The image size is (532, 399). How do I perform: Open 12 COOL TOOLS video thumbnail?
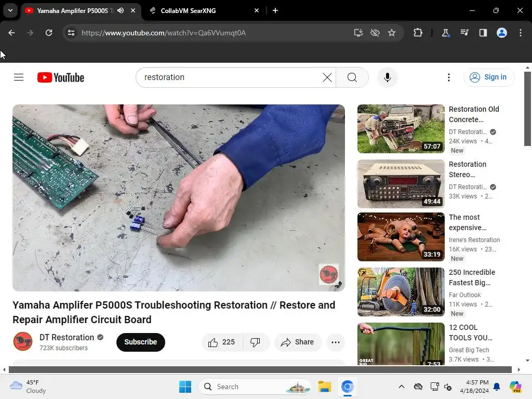401,344
